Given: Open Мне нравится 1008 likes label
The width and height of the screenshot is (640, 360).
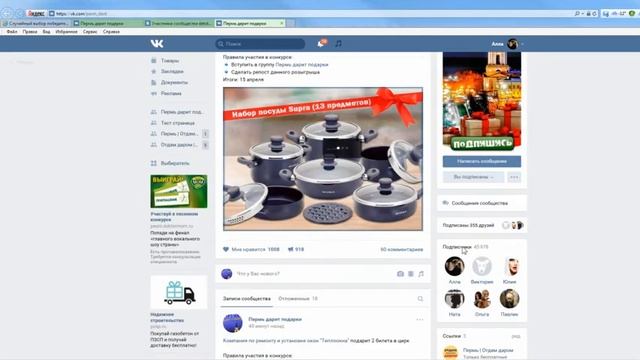Looking at the screenshot, I should coord(256,249).
